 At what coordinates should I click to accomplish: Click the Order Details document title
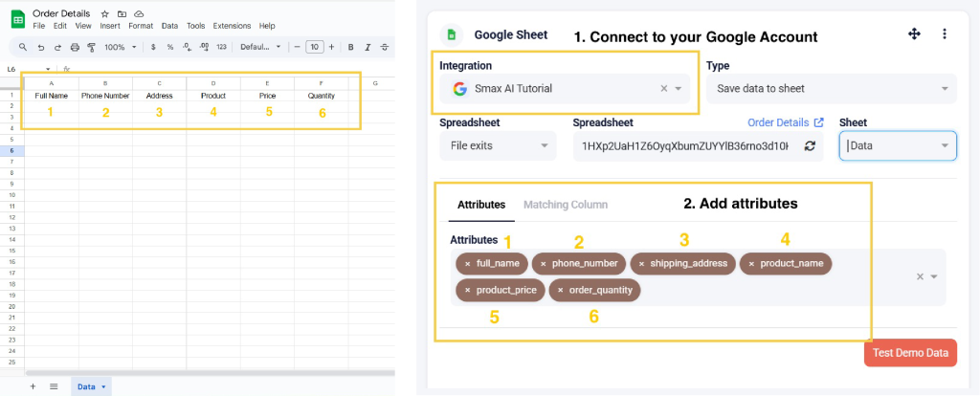point(61,13)
